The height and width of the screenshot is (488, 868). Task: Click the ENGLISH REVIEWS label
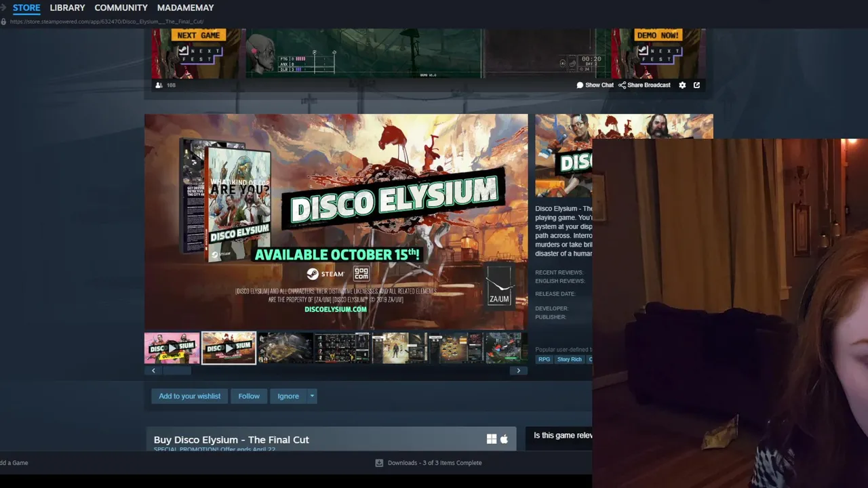tap(559, 281)
